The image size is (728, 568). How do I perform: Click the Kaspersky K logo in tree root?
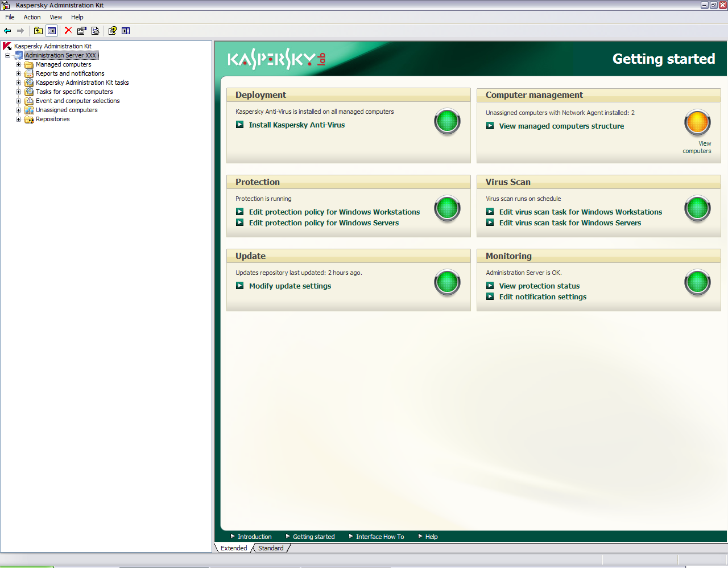pyautogui.click(x=7, y=46)
